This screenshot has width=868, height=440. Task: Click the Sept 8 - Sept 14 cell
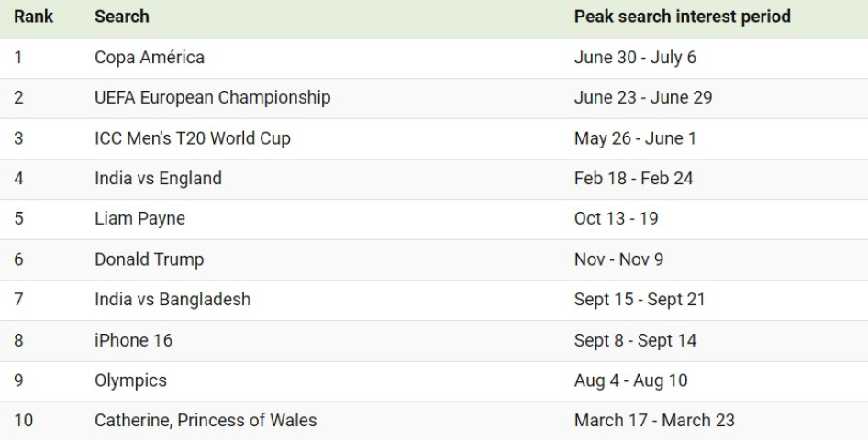(635, 340)
